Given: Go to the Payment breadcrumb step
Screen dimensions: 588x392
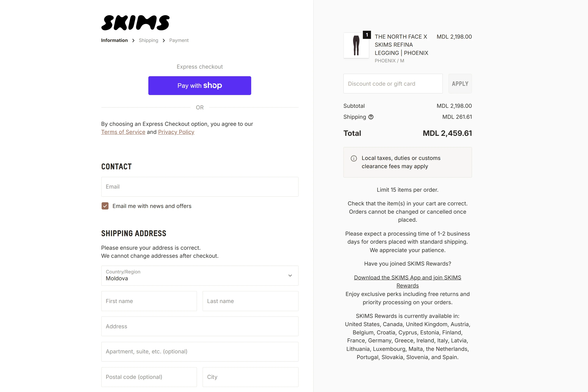Looking at the screenshot, I should (x=179, y=41).
